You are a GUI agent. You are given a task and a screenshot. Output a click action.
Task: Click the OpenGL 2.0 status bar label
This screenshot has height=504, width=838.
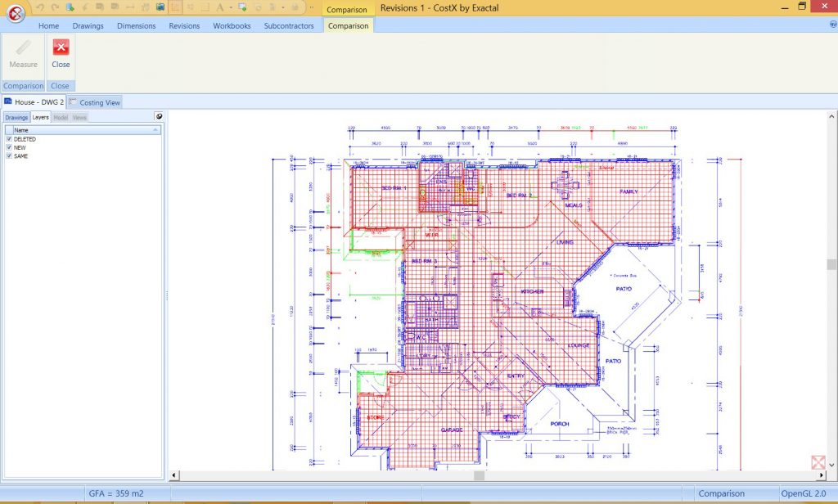click(x=804, y=493)
